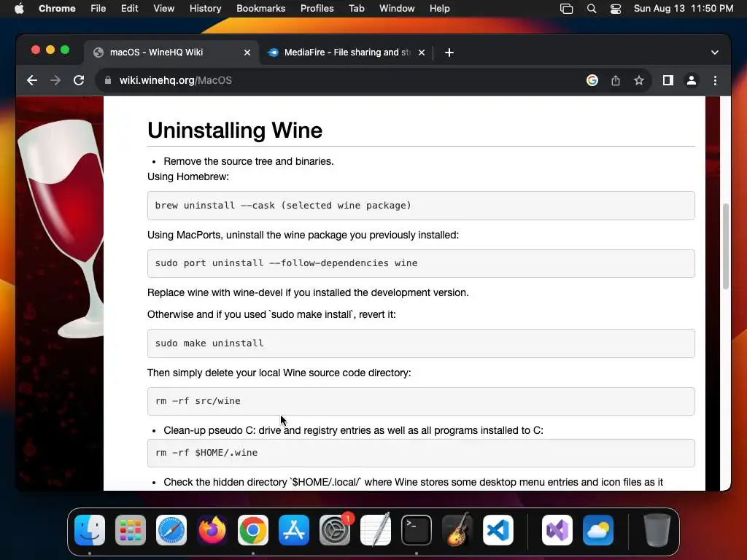This screenshot has width=747, height=560.
Task: Open the cloud weather app in the Dock
Action: point(598,530)
